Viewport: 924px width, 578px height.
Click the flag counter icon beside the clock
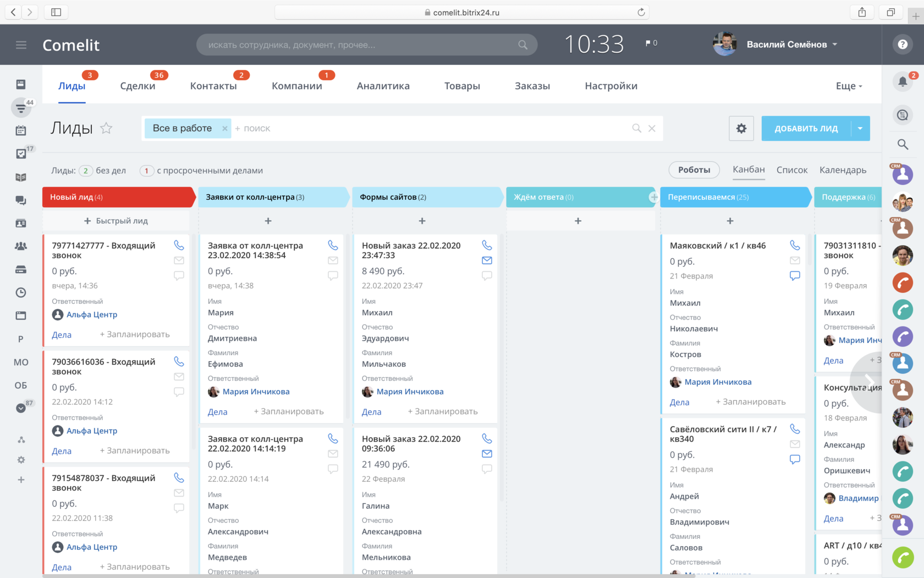[x=651, y=43]
